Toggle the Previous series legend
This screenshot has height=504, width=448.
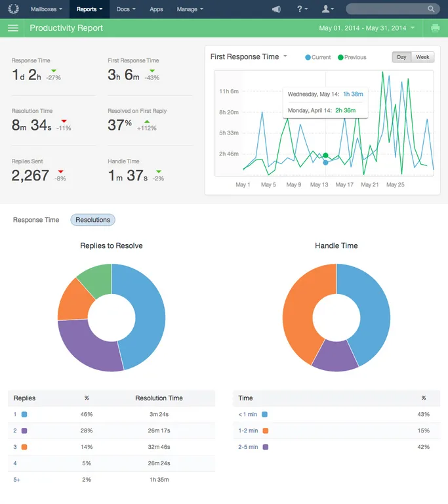[352, 57]
